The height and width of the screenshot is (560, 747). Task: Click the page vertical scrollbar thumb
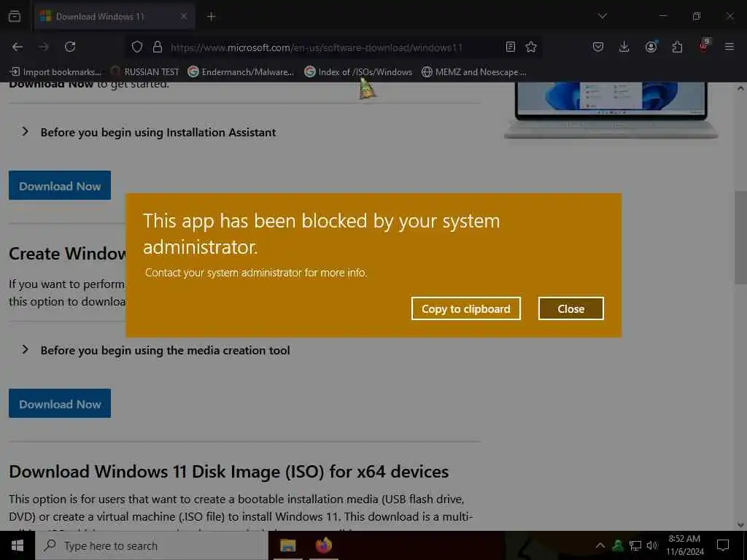tap(740, 237)
